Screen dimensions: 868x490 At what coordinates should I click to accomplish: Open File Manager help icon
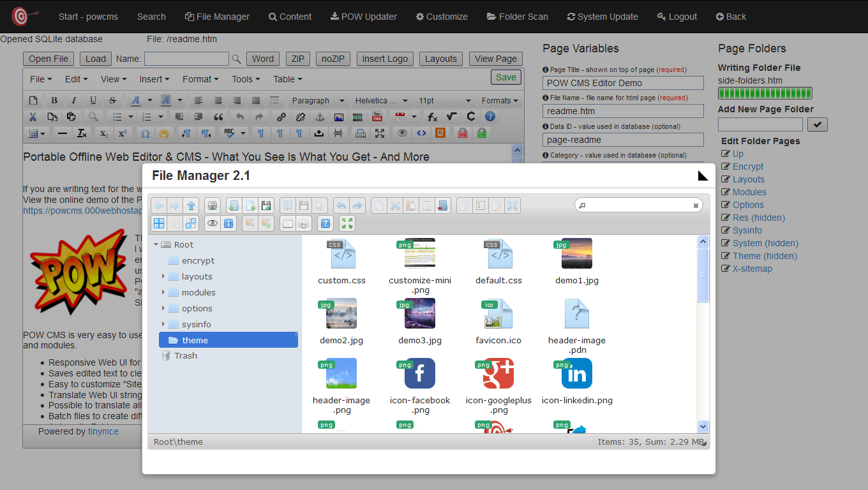tap(325, 224)
